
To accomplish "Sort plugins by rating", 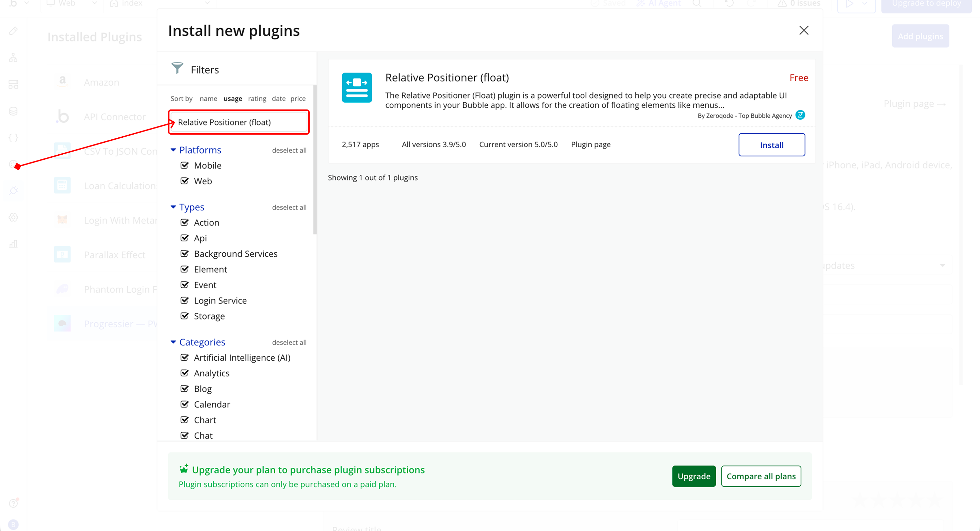I will click(x=257, y=99).
